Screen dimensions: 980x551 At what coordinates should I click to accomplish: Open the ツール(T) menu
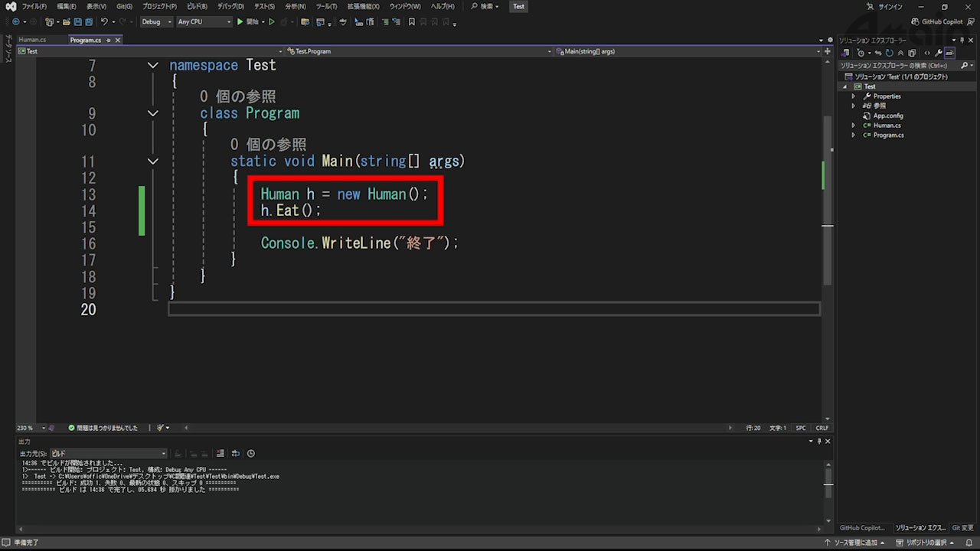point(326,6)
